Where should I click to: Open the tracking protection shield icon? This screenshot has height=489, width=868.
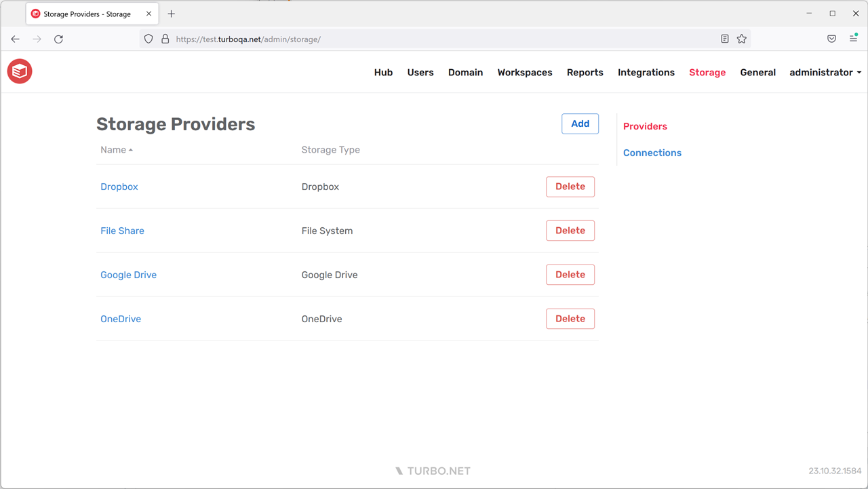(148, 39)
